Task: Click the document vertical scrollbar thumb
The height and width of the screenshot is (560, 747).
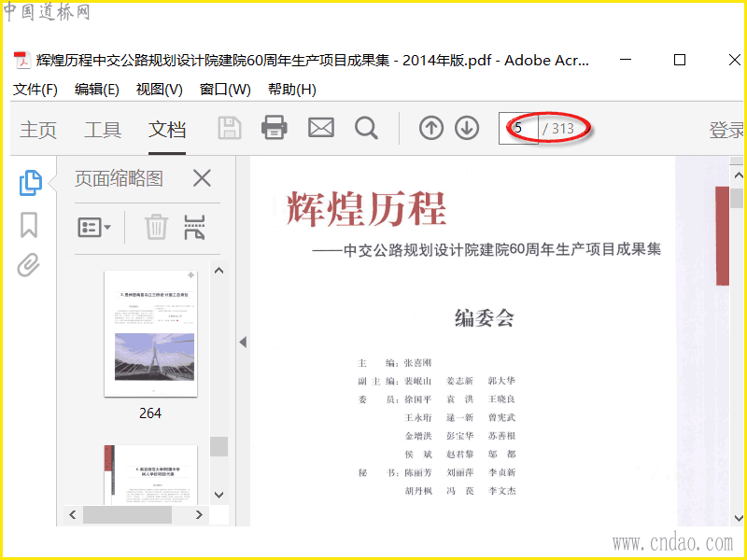Action: click(738, 199)
